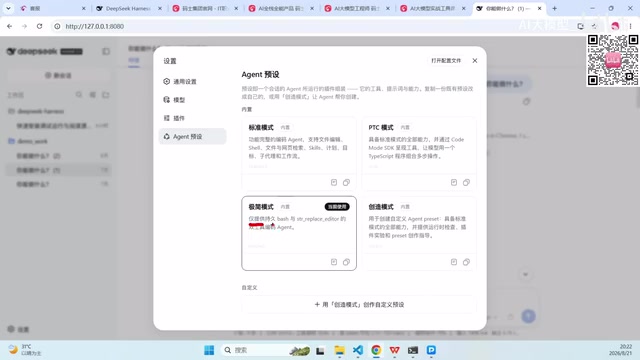Click the plugin icon beside 插件
640x360 pixels.
click(167, 118)
